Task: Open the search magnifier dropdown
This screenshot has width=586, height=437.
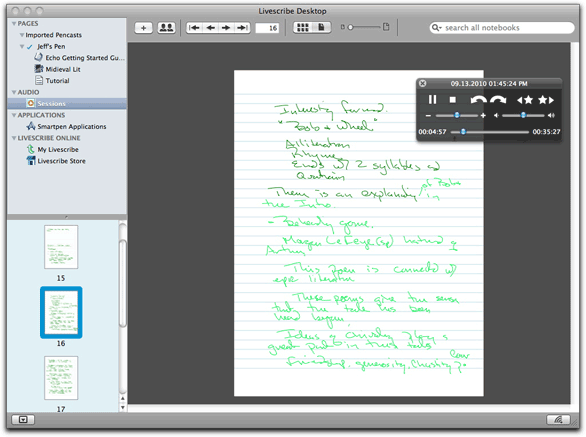Action: tap(437, 28)
